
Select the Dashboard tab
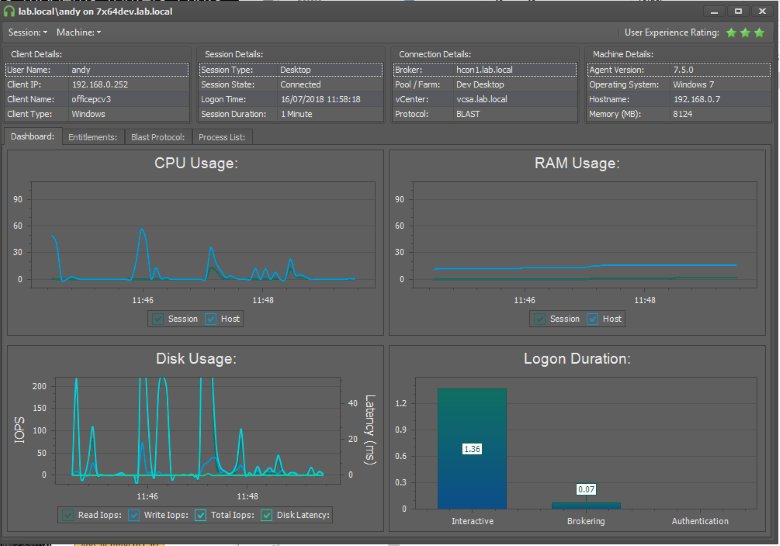tap(33, 137)
